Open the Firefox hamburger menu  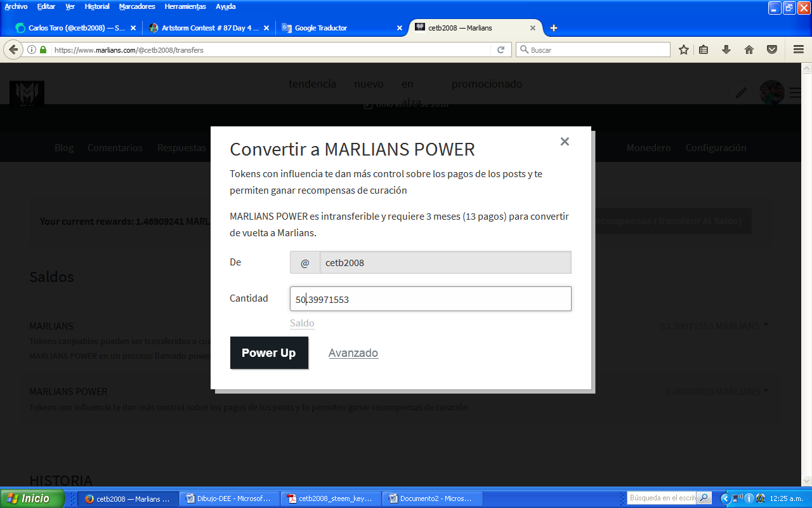pyautogui.click(x=799, y=50)
